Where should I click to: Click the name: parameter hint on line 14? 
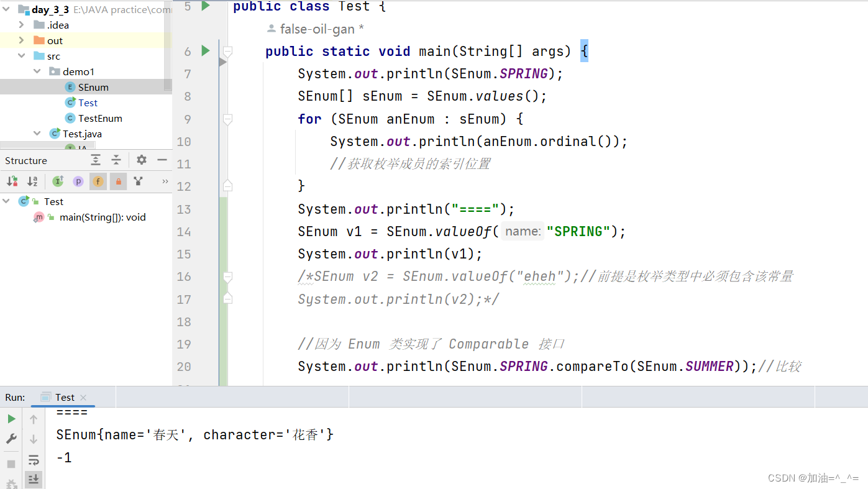point(523,232)
